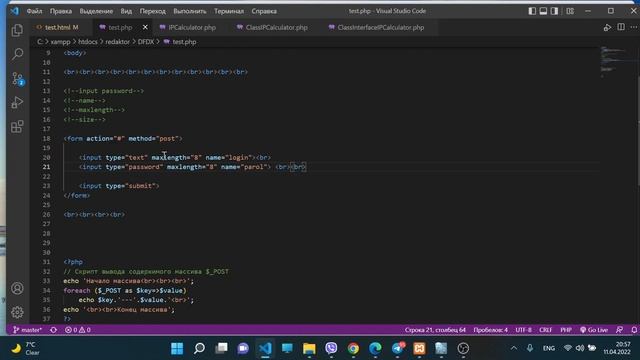The width and height of the screenshot is (640, 360).
Task: Click the Строка 21, столбец 64 position indicator
Action: (435, 330)
